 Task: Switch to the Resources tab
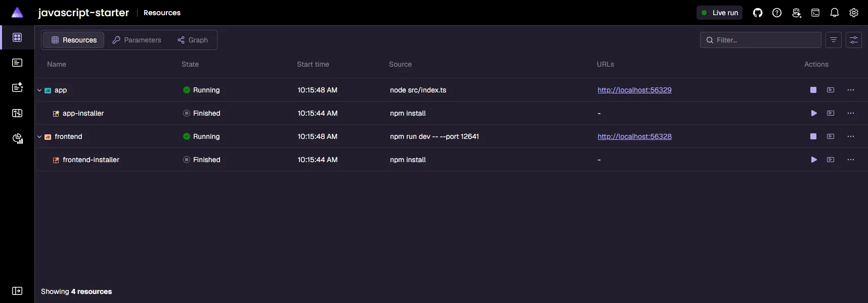(74, 40)
